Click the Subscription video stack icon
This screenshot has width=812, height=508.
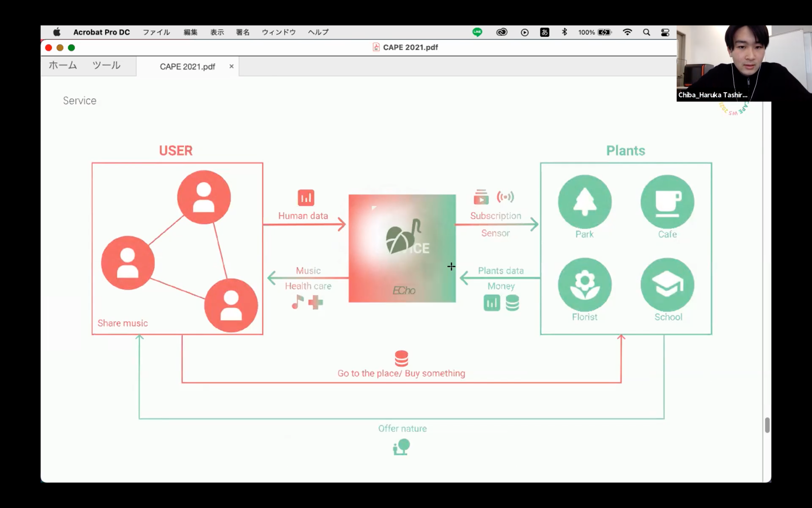pos(481,197)
